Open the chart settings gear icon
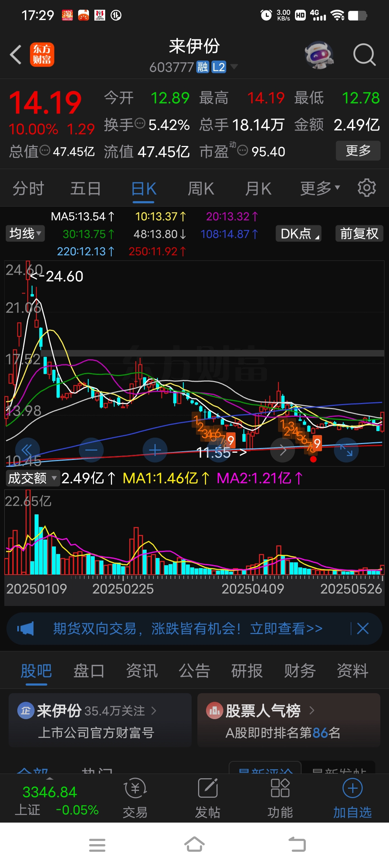Viewport: 389px width, 868px height. click(x=367, y=188)
